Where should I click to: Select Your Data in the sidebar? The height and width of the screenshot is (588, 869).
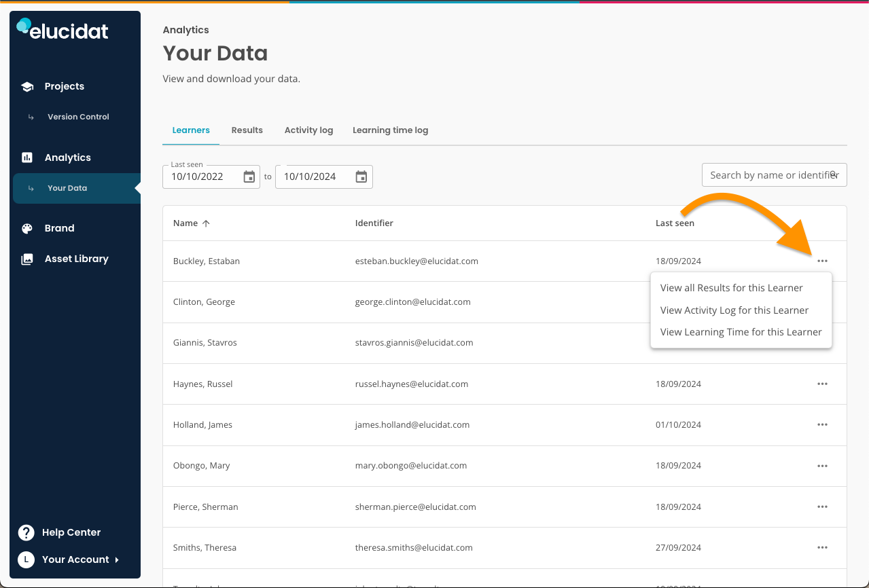pyautogui.click(x=76, y=188)
